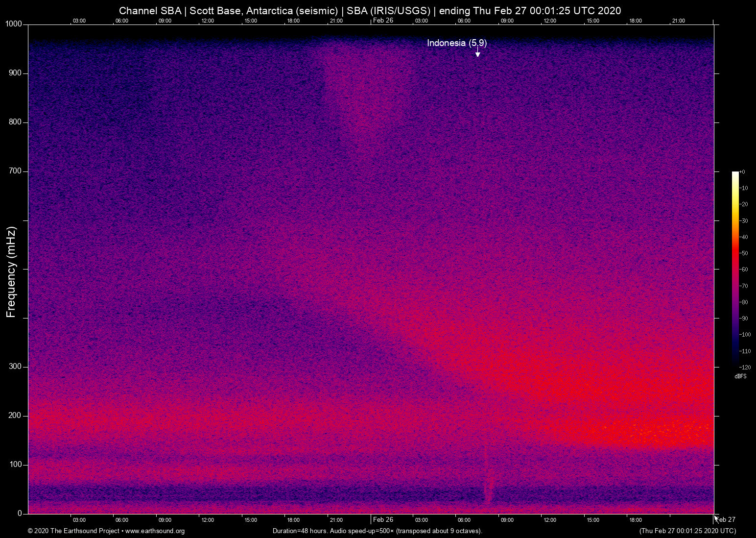Click the 200 frequency axis label

click(16, 416)
